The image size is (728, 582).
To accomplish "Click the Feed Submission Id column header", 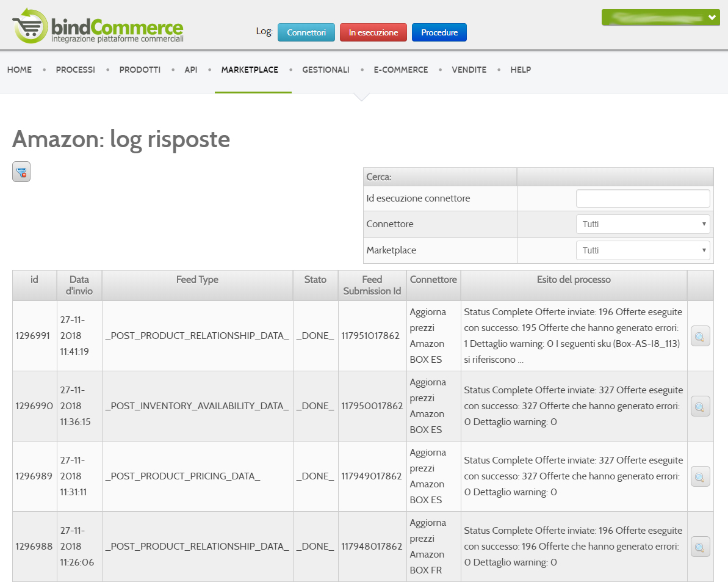I will [x=372, y=285].
